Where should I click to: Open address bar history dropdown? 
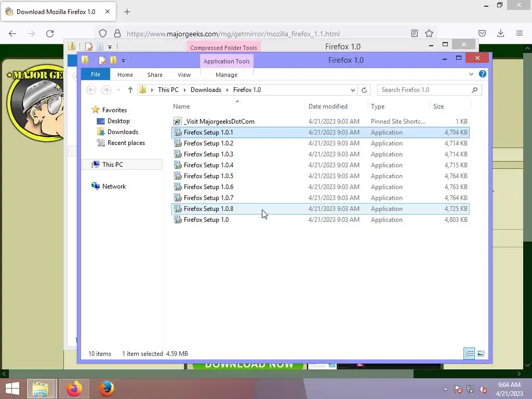click(x=353, y=90)
